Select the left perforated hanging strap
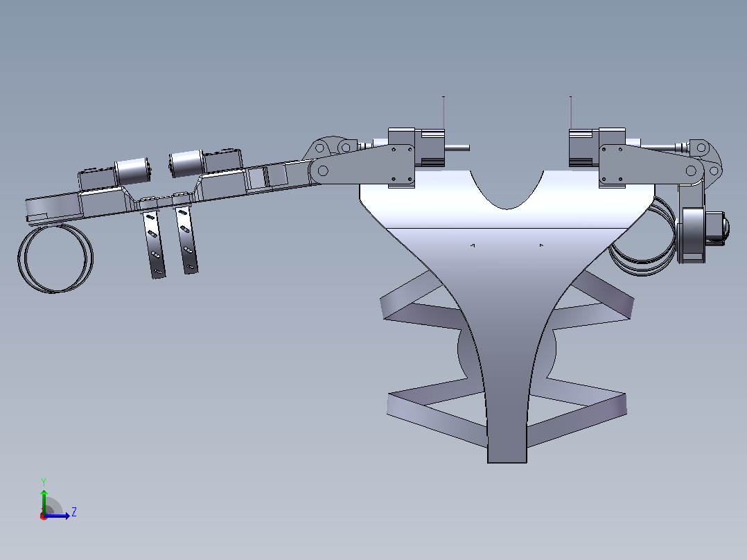 [155, 244]
